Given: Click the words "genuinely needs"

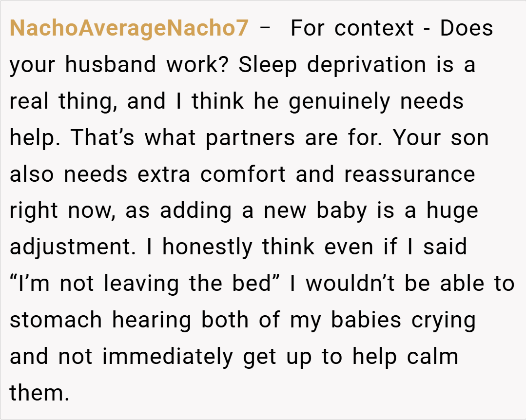Looking at the screenshot, I should (x=376, y=101).
